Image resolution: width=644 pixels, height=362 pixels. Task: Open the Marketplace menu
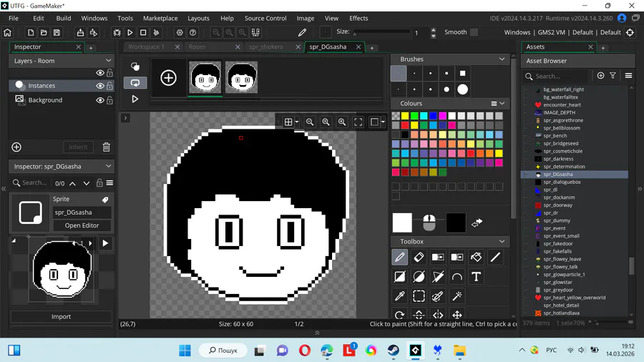coord(160,18)
